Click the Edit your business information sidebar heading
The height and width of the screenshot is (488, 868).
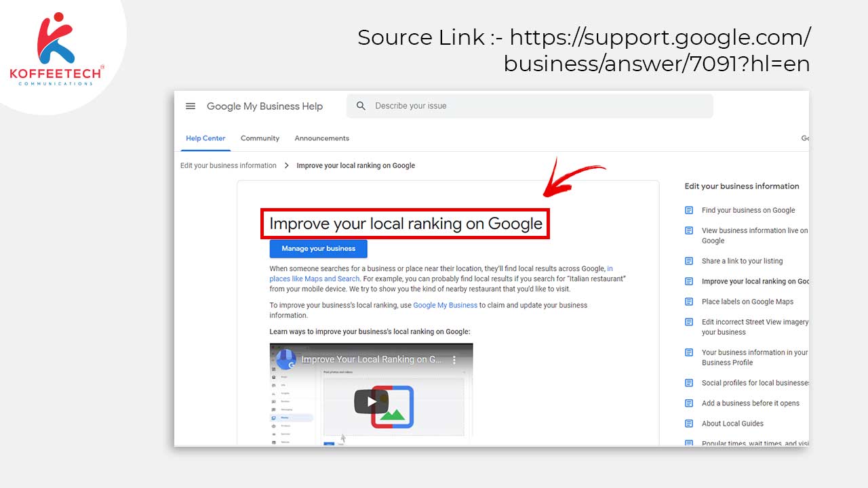coord(742,186)
